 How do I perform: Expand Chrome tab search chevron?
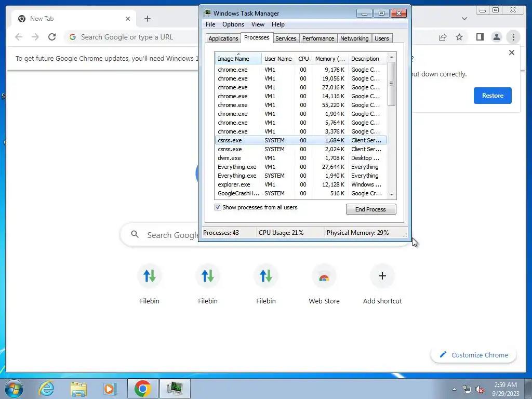[464, 19]
